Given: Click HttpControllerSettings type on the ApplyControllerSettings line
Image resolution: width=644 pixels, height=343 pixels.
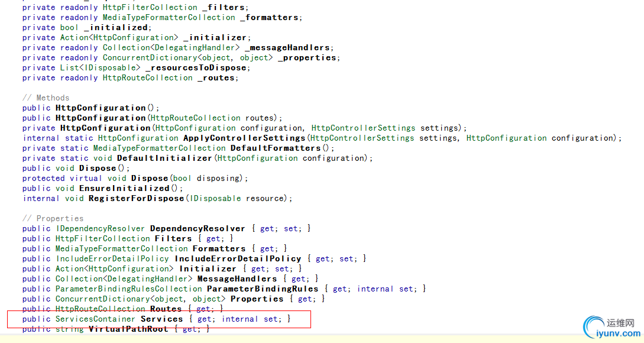Looking at the screenshot, I should pyautogui.click(x=363, y=138).
